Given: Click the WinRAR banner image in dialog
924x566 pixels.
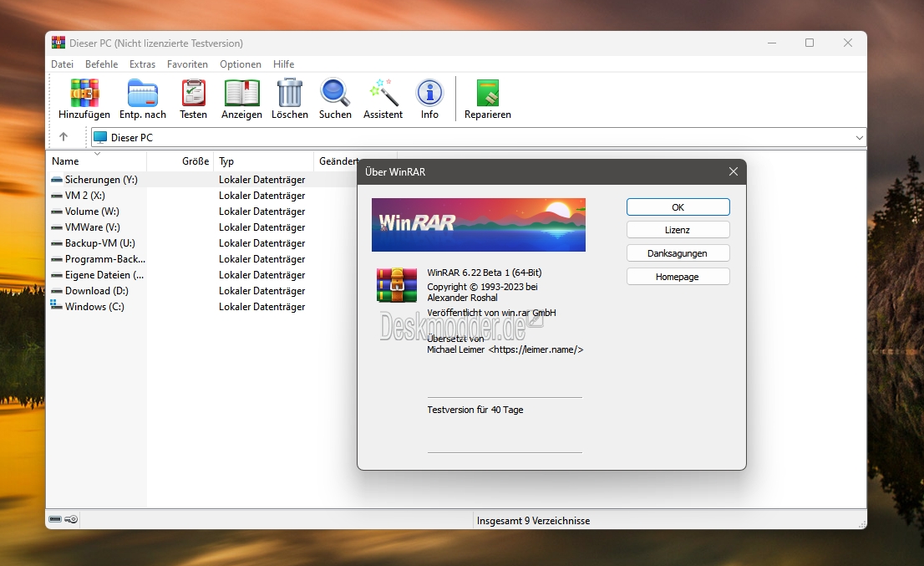Looking at the screenshot, I should point(479,225).
